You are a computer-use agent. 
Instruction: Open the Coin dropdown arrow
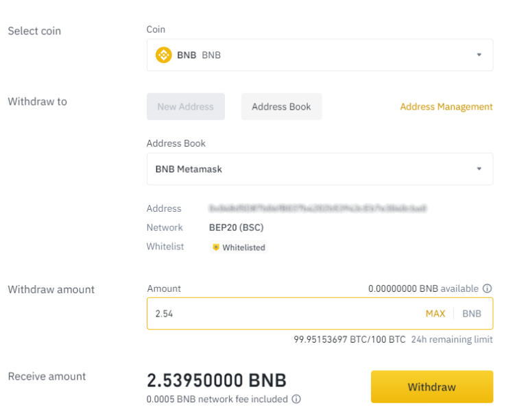(479, 55)
